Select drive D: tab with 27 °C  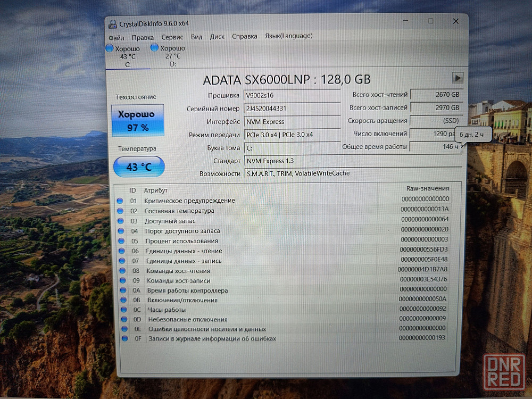coord(172,56)
